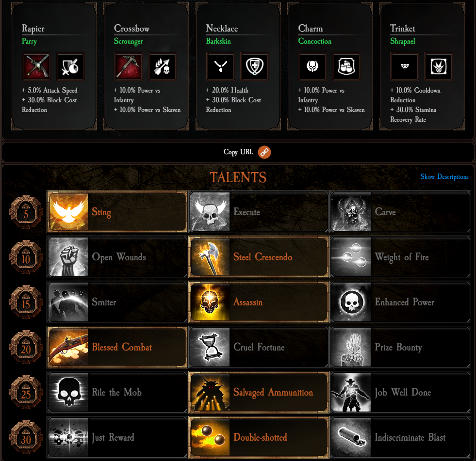Choose the Enhanced Power talent

(400, 302)
